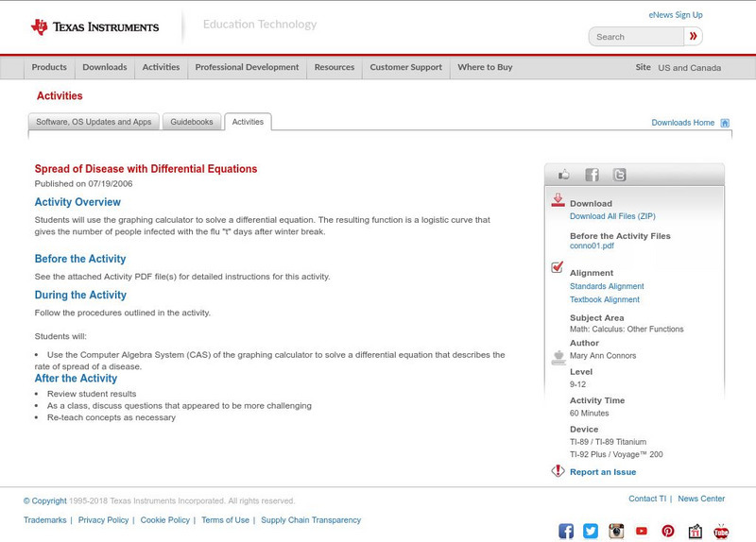Open the footer Pinterest icon

coord(668,531)
